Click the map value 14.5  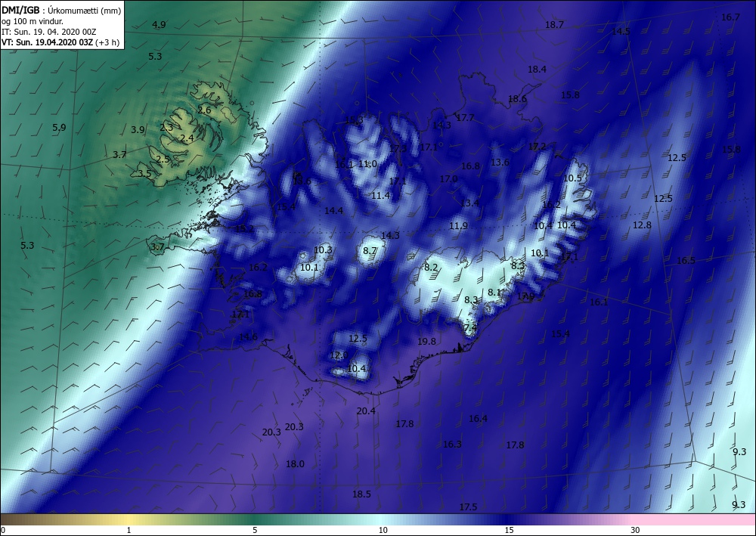point(621,31)
